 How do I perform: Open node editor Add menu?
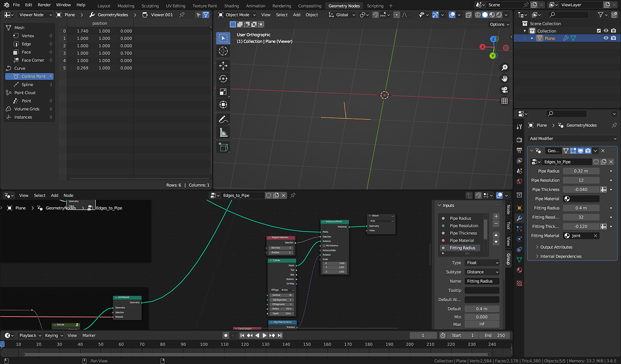pyautogui.click(x=54, y=195)
